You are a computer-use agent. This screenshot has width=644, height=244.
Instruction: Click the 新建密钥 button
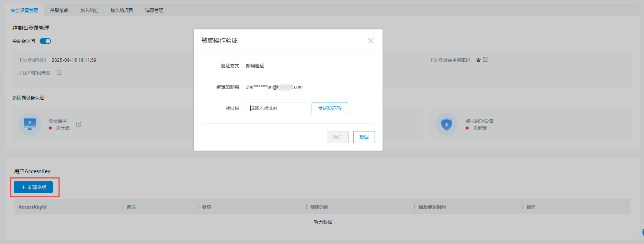33,187
